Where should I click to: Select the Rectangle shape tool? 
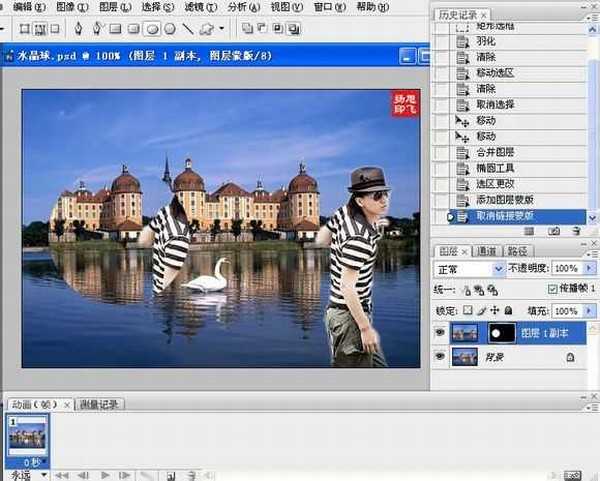pyautogui.click(x=115, y=28)
